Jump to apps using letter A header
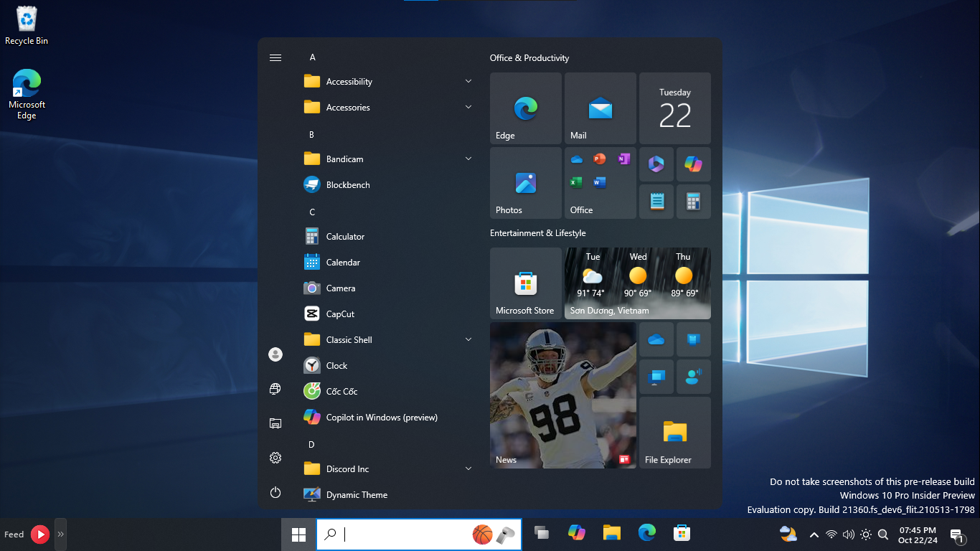The image size is (980, 551). tap(312, 57)
